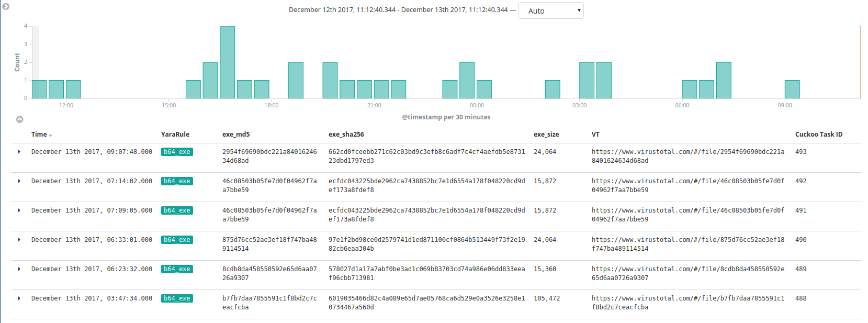Click the timestamp December 13th 2017, 06:23:32.000

click(92, 269)
